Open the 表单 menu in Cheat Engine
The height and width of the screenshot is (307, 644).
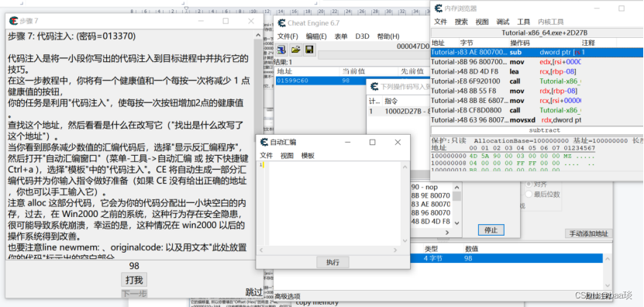pyautogui.click(x=341, y=36)
